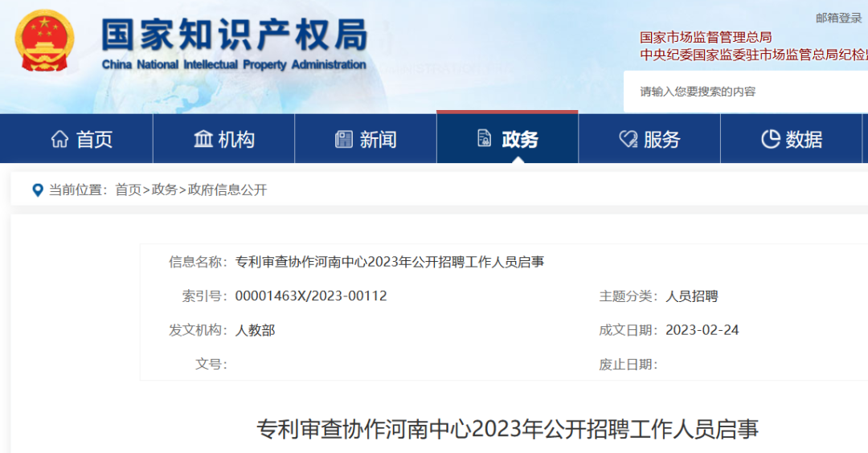Click the large article headline
Image resolution: width=868 pixels, height=453 pixels.
(x=508, y=429)
